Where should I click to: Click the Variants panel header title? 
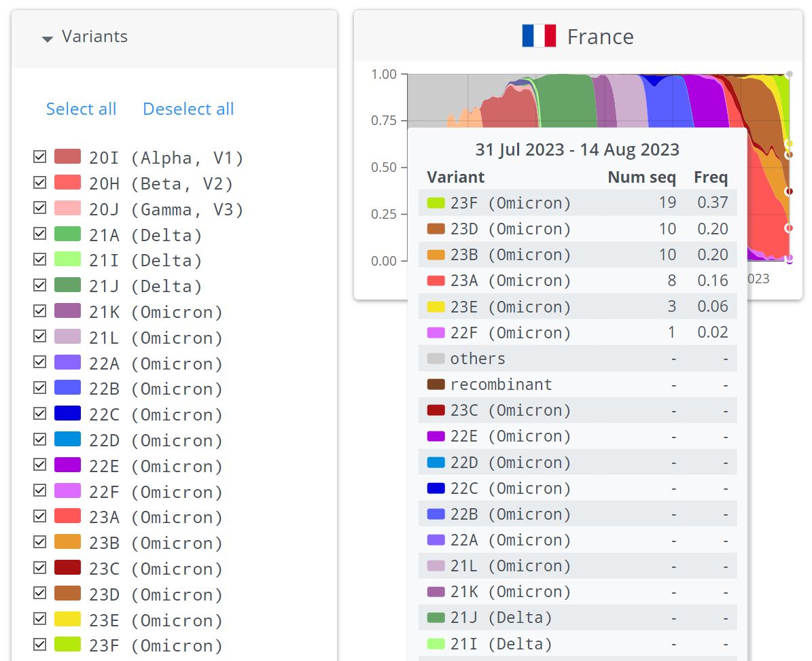click(x=94, y=37)
